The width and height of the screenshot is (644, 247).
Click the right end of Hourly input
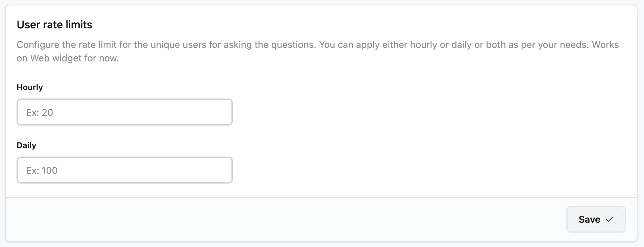[223, 112]
